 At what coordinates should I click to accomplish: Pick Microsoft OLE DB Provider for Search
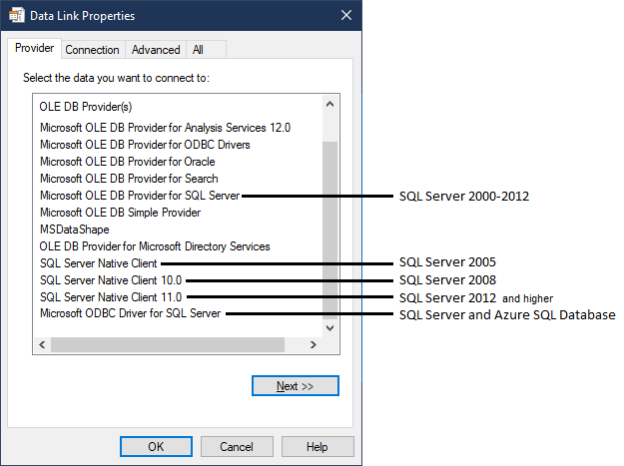coord(129,178)
